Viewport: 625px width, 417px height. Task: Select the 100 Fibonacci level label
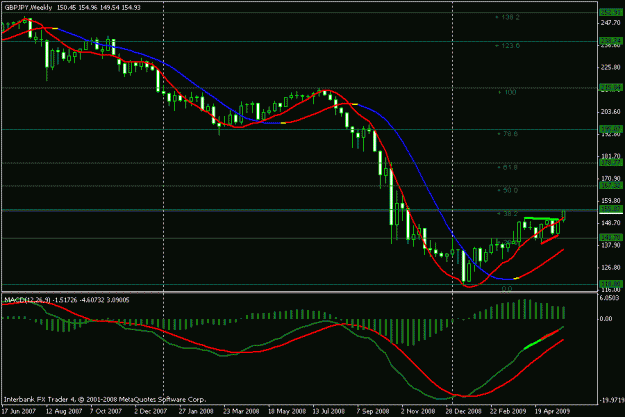click(x=510, y=92)
